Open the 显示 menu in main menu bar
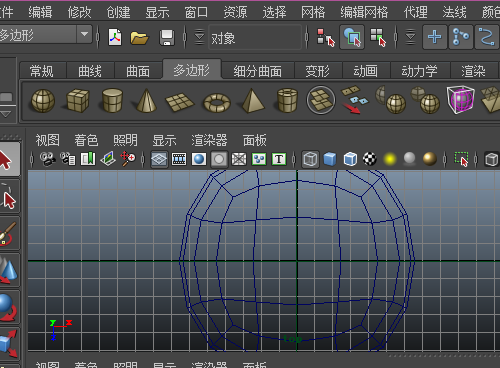Viewport: 500px width, 368px height. (x=157, y=12)
